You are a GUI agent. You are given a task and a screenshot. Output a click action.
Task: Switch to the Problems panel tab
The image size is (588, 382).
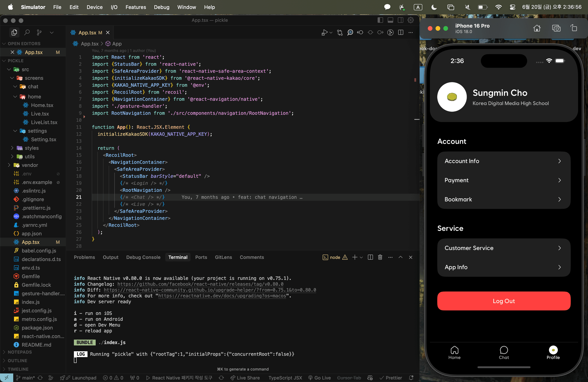click(x=84, y=258)
